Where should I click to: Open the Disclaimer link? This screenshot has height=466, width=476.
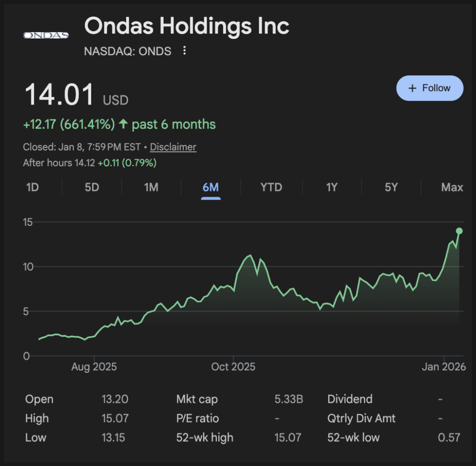(173, 147)
